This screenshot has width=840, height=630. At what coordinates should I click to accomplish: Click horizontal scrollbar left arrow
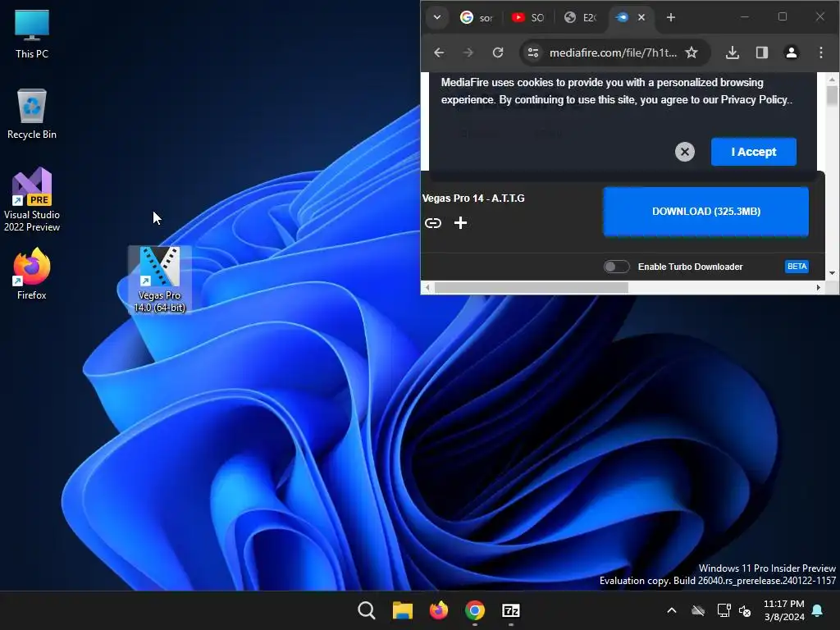427,288
